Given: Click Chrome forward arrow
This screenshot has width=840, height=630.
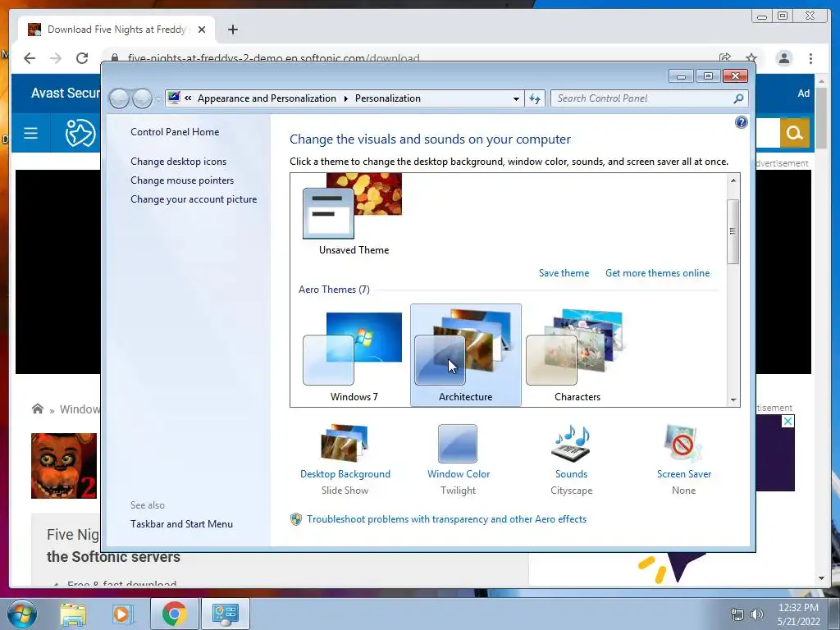Looking at the screenshot, I should [56, 58].
